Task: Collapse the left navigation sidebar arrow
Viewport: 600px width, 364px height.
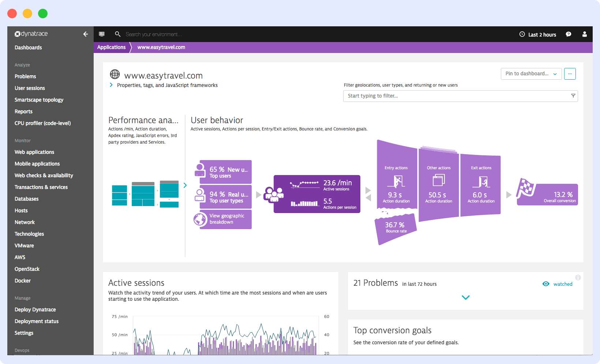Action: pos(86,34)
